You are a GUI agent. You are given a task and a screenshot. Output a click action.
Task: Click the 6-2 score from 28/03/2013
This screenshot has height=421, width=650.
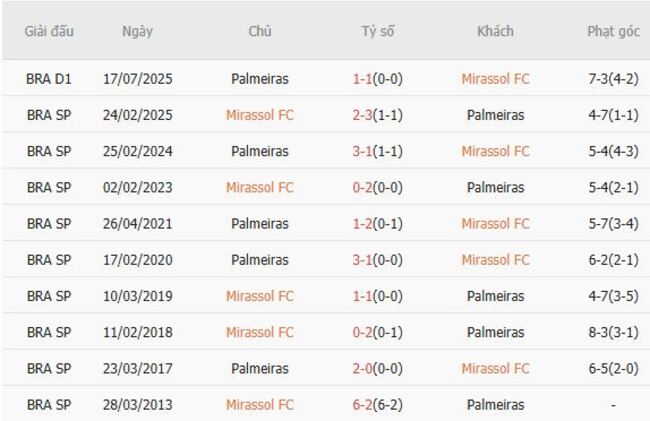(364, 405)
